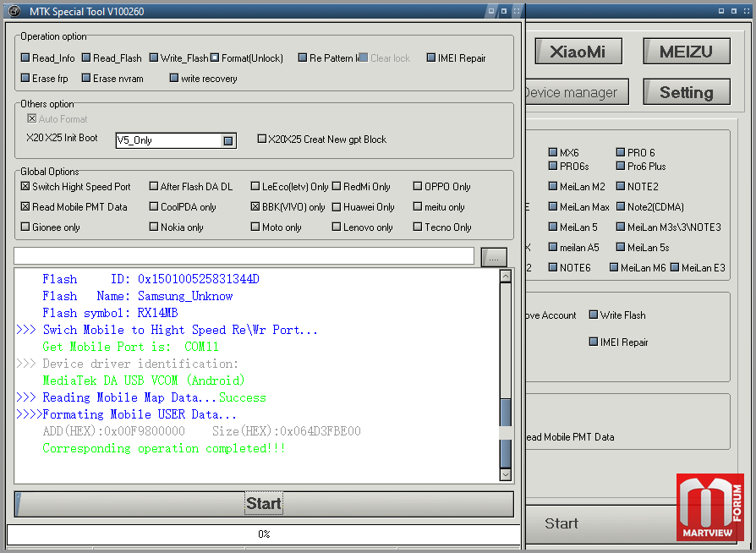
Task: Toggle the Format(Unlock) checkbox
Action: coord(215,57)
